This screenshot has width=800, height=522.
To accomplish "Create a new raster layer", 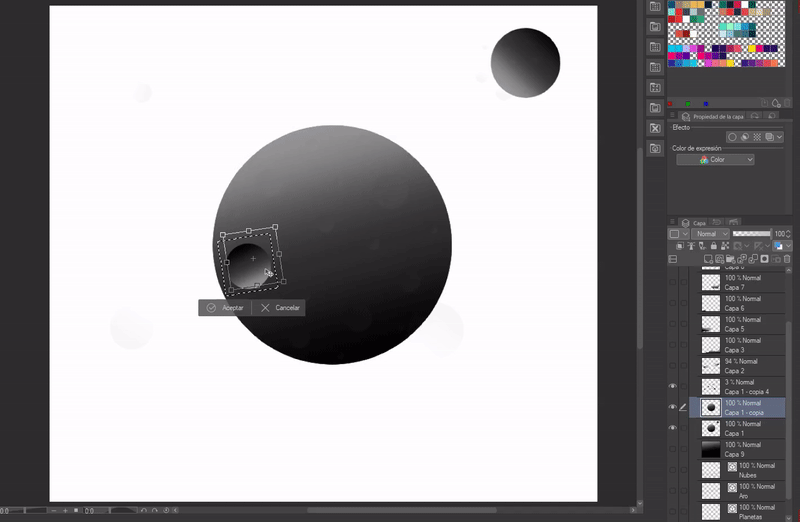I will pyautogui.click(x=708, y=259).
